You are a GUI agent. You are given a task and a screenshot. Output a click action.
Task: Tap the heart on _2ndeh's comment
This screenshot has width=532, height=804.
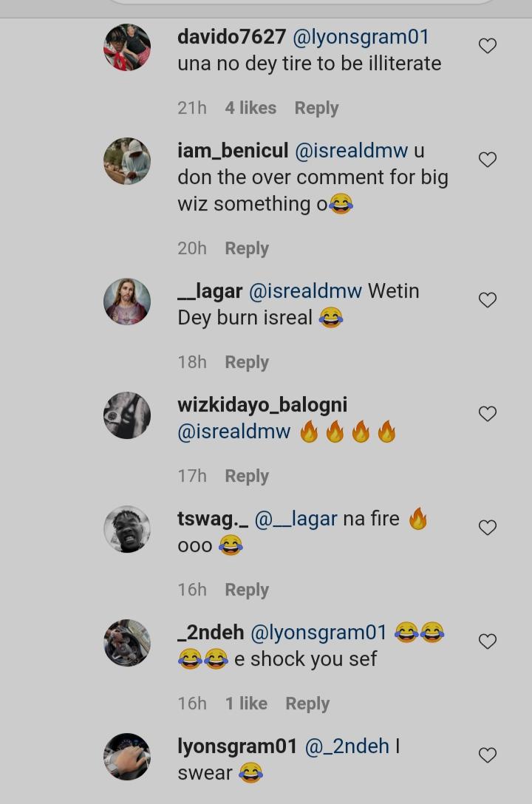click(488, 641)
